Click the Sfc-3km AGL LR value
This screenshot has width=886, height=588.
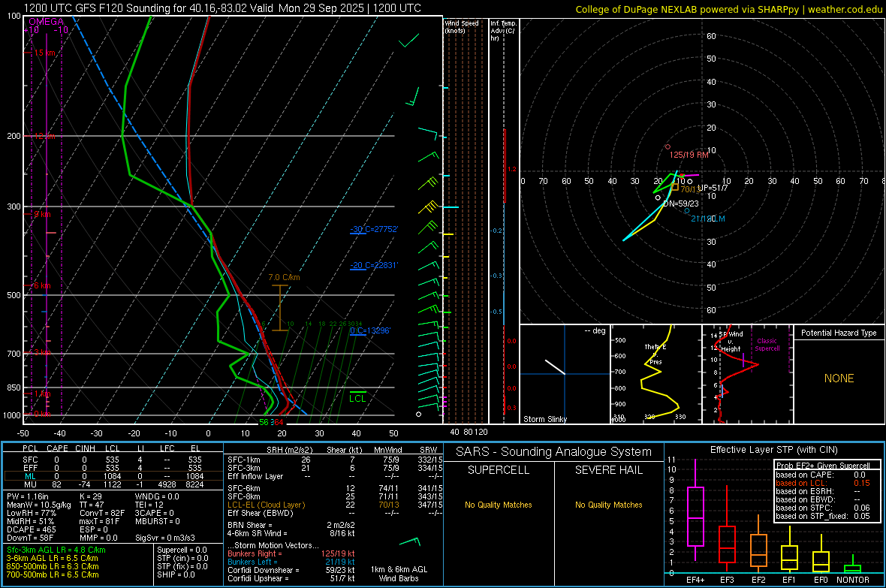56,550
